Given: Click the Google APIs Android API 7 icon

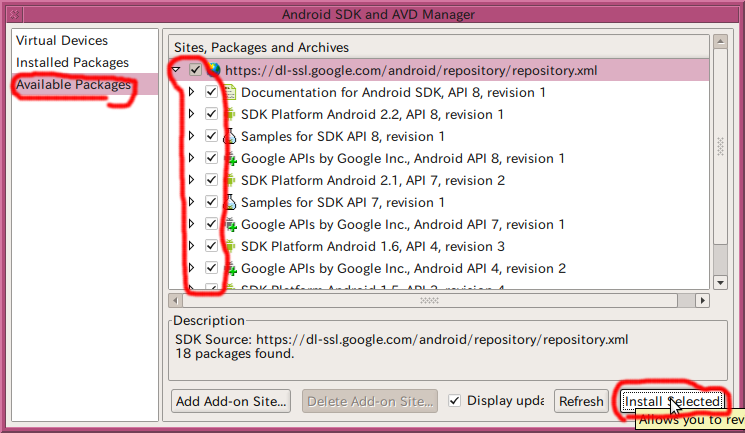Looking at the screenshot, I should [230, 224].
